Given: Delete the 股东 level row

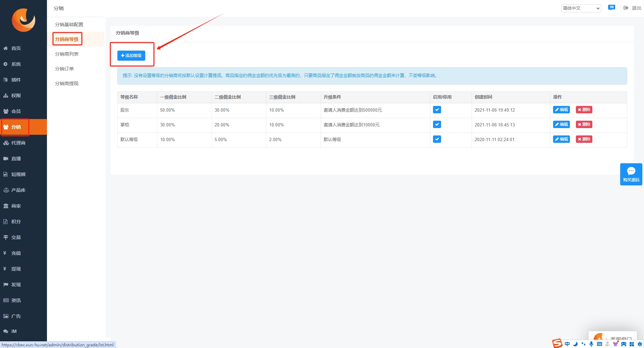Looking at the screenshot, I should pyautogui.click(x=584, y=110).
